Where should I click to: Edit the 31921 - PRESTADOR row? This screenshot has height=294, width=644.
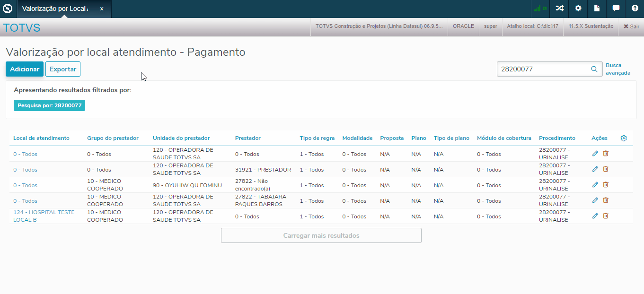coord(595,169)
